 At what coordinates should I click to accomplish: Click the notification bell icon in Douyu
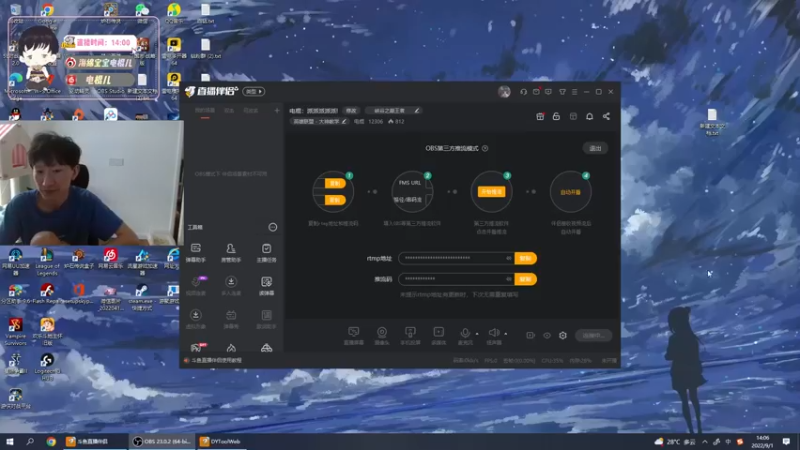point(589,116)
